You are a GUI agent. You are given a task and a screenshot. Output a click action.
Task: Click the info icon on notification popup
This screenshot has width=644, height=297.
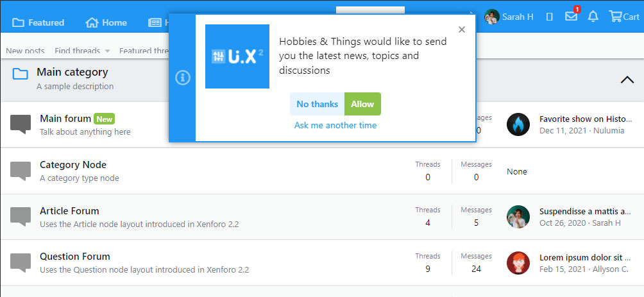[183, 78]
